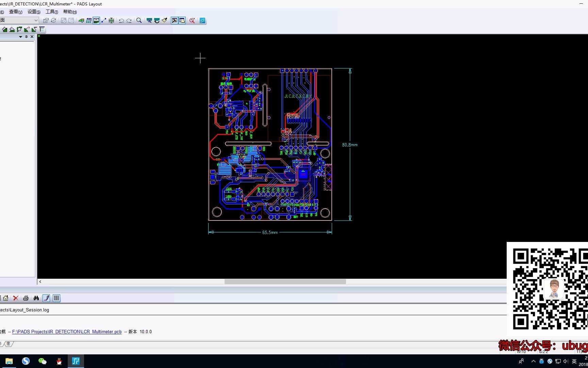588x368 pixels.
Task: Open the BGA Toolbar icon
Action: pos(111,20)
